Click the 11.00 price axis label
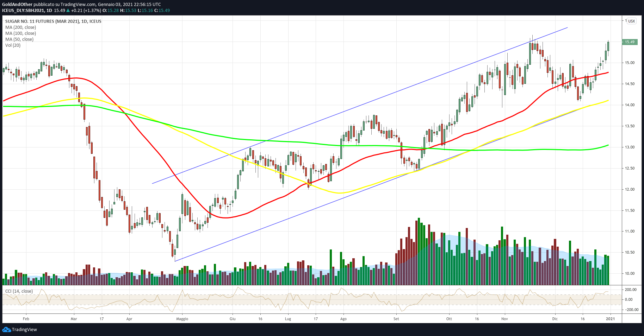The image size is (644, 336). coord(630,231)
